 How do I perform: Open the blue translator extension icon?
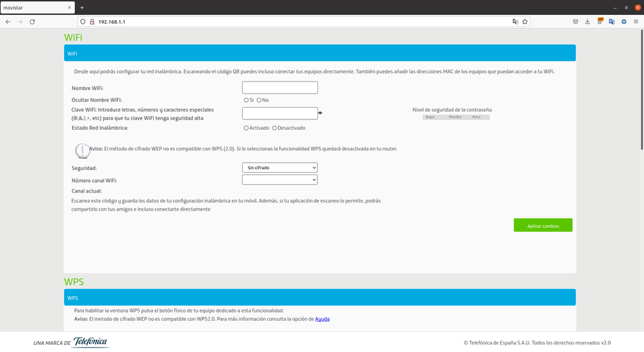[612, 22]
